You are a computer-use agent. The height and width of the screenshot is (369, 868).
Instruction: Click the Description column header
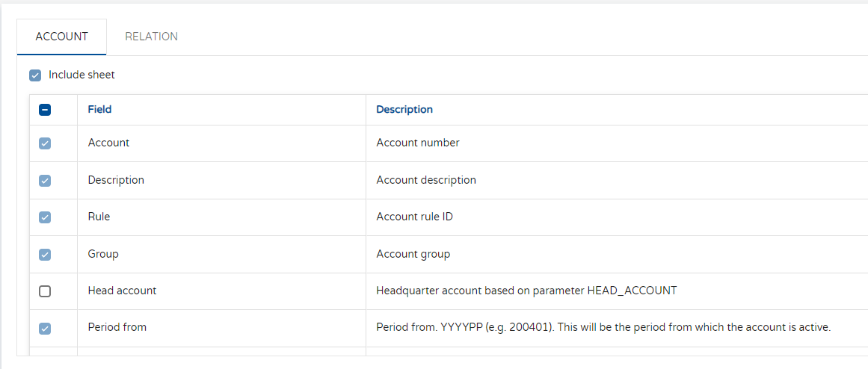point(404,110)
